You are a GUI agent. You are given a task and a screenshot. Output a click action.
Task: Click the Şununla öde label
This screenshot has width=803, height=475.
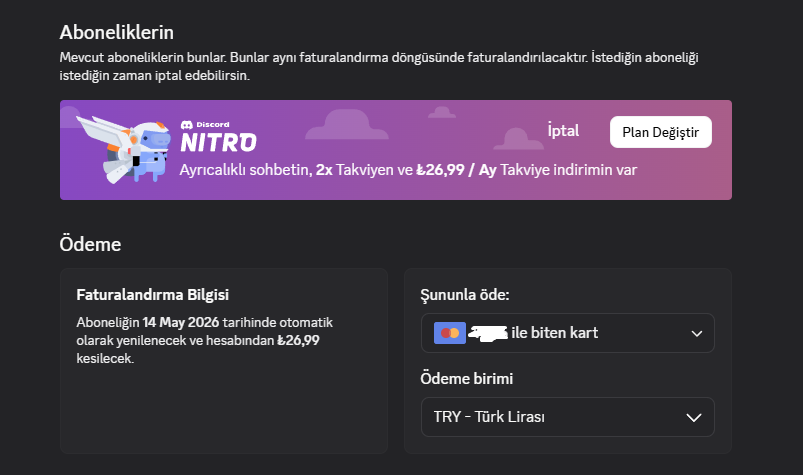[465, 295]
